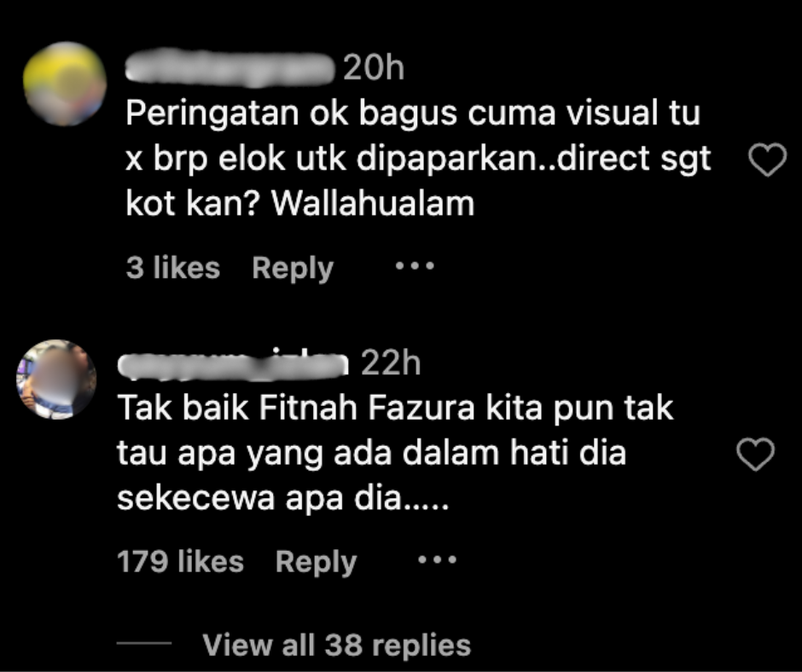Open more options dots on 22h comment
Image resolution: width=802 pixels, height=672 pixels.
438,560
